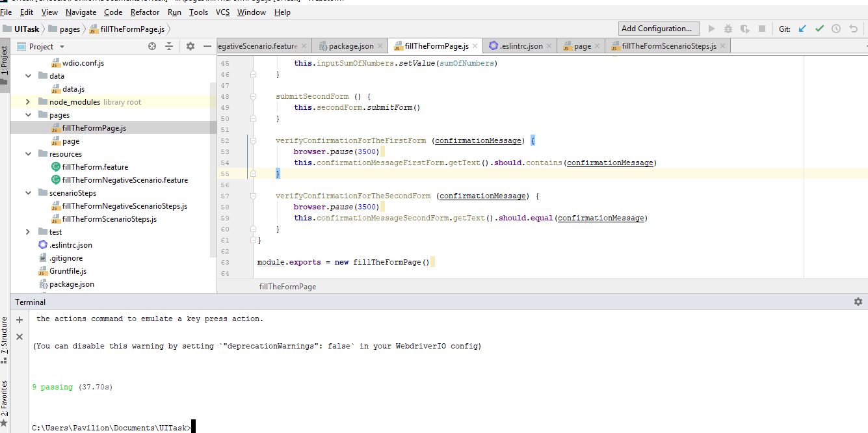The width and height of the screenshot is (868, 433).
Task: Open Git history with the clock icon
Action: 834,28
